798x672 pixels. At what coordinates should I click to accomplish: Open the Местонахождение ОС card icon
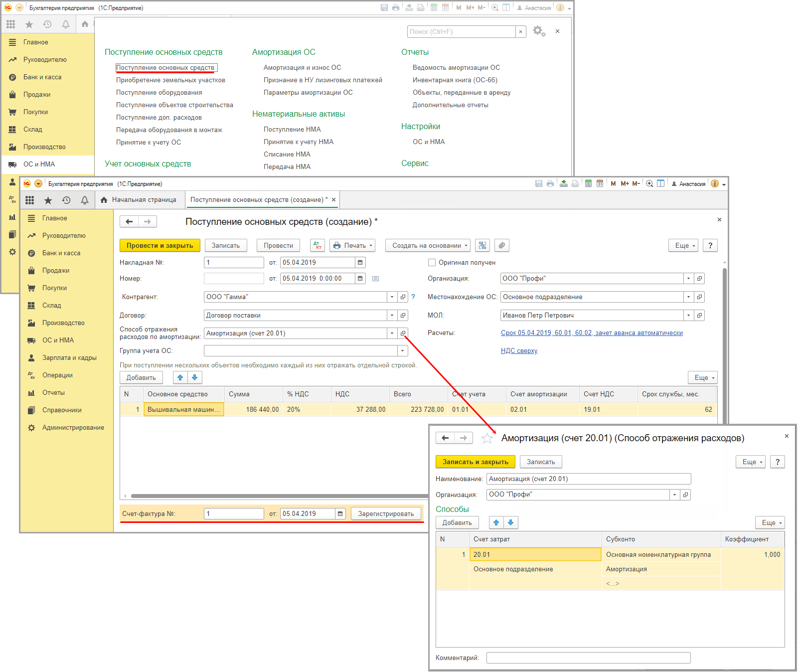point(699,297)
